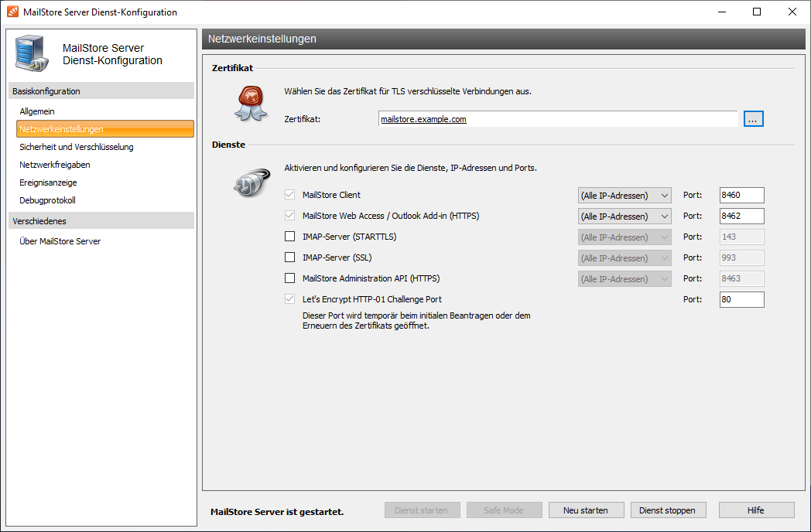Click the certificate browse (...) button

(754, 119)
